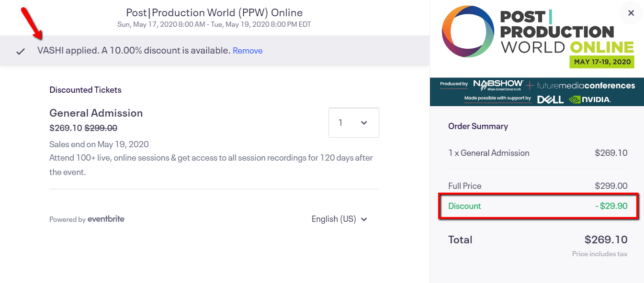
Task: Click the struck-through $299.00 original price
Action: point(101,128)
